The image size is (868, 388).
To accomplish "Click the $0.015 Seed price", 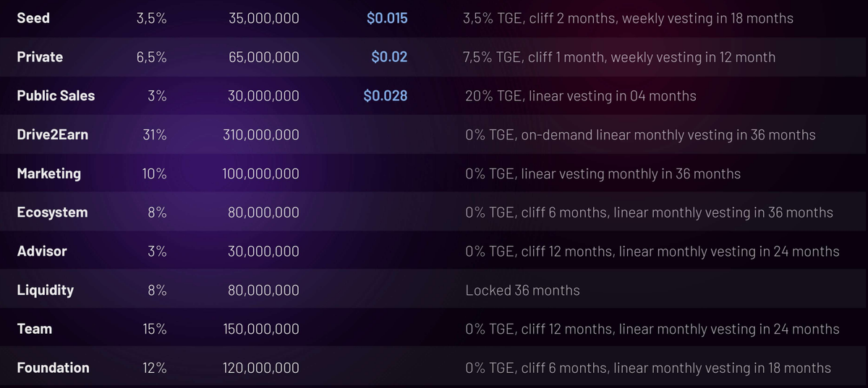I will (x=387, y=18).
